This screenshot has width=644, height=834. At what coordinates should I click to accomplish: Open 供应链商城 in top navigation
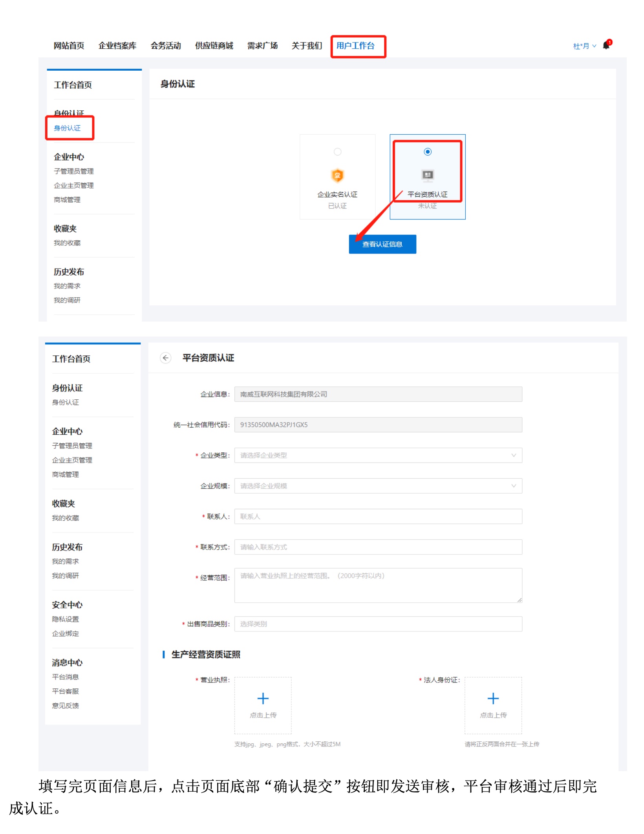214,46
